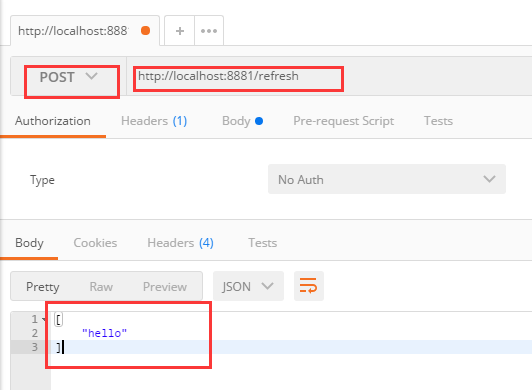Open the request Headers (1) tab

coord(154,121)
